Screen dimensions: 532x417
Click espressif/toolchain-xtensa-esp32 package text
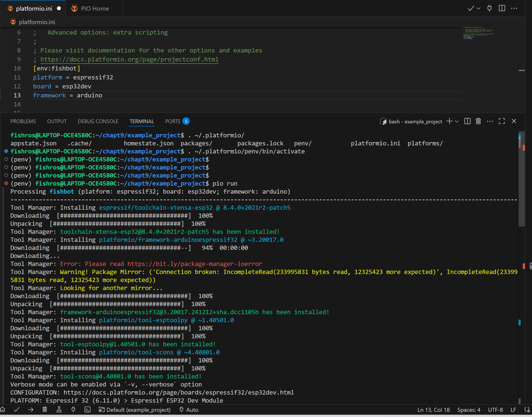tap(156, 208)
